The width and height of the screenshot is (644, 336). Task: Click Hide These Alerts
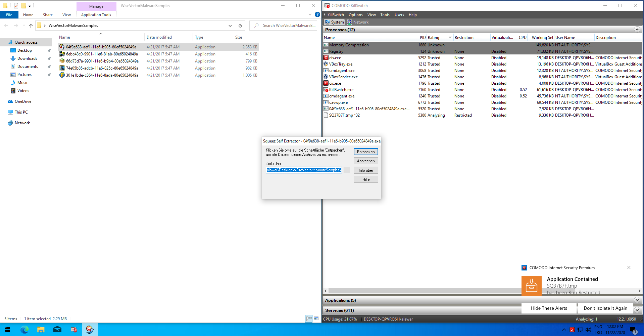coord(549,308)
